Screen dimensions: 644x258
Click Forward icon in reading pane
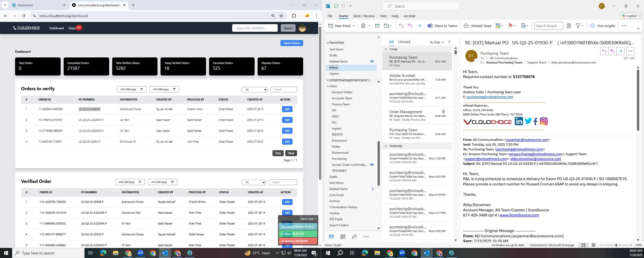[620, 51]
